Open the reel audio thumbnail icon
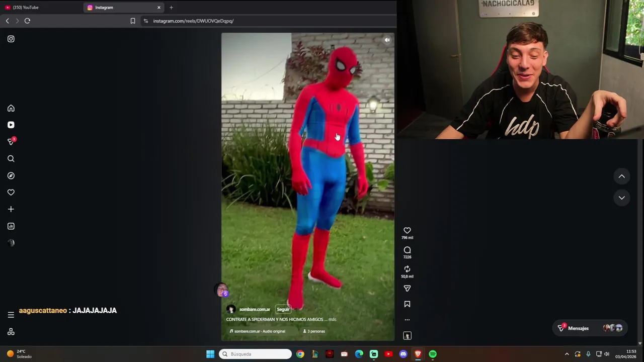644x362 pixels. coord(407,336)
